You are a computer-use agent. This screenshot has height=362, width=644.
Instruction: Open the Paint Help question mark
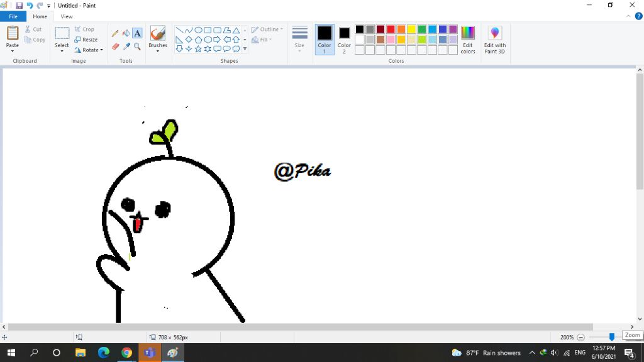[x=639, y=16]
